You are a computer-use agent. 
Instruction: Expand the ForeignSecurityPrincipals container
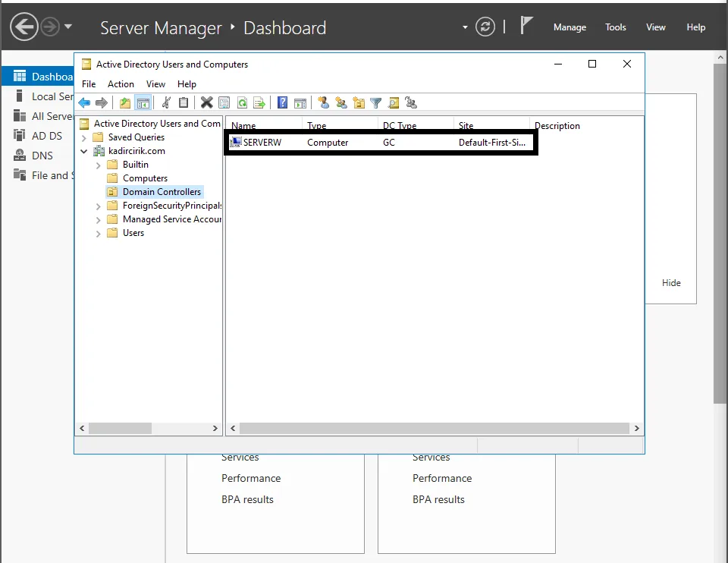tap(98, 206)
